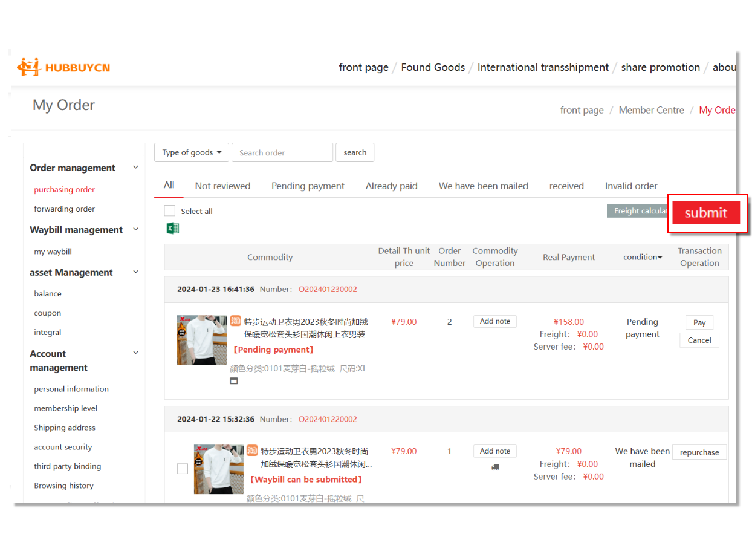Click the green Excel export icon
The height and width of the screenshot is (560, 752).
[172, 228]
